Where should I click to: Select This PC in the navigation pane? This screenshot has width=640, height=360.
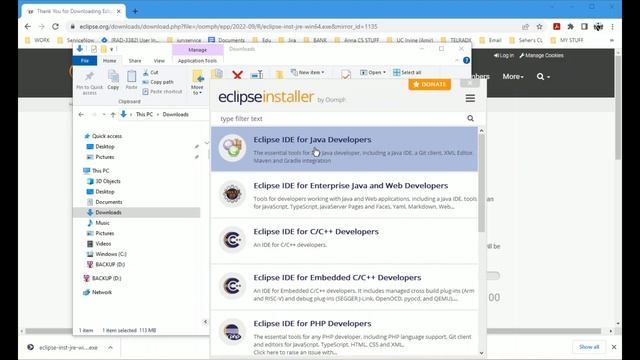pos(100,171)
